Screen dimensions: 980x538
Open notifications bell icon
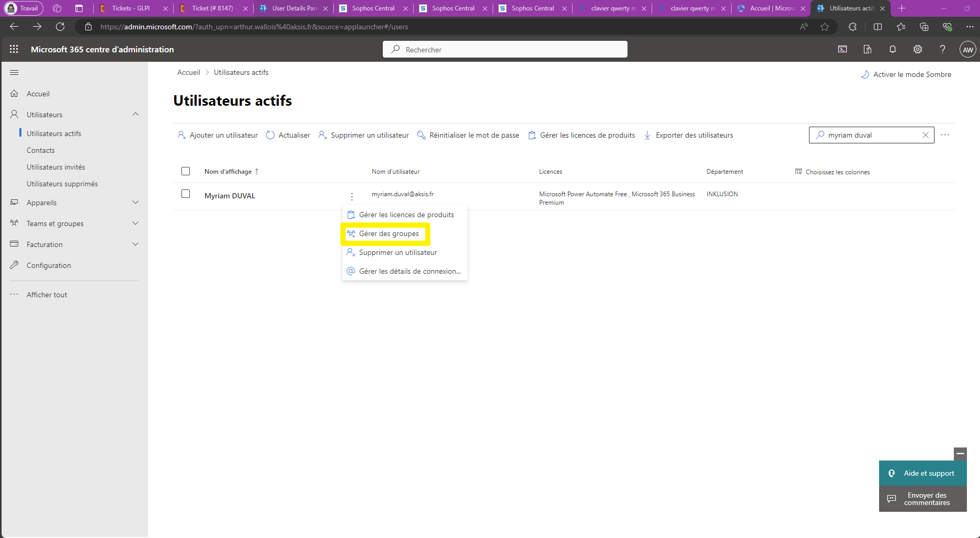tap(893, 49)
